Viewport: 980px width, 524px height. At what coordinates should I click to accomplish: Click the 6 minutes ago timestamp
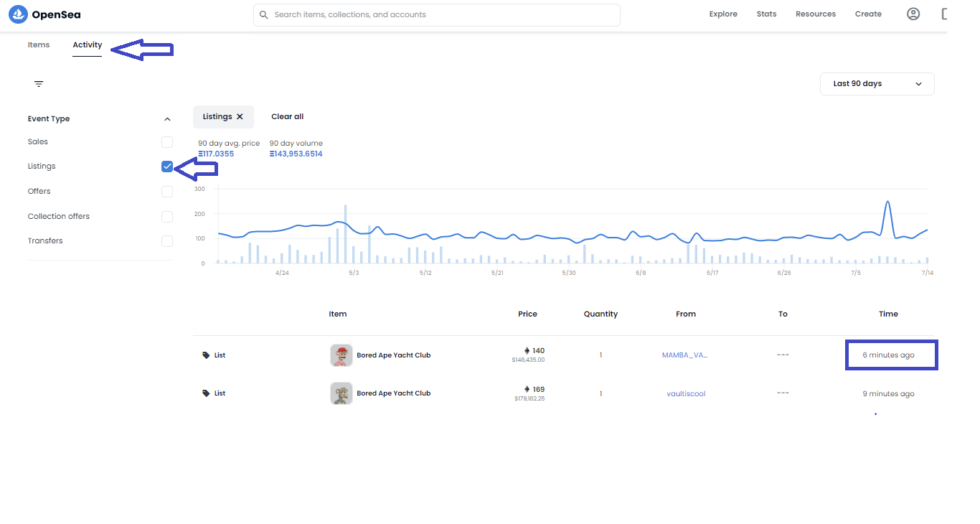point(888,355)
